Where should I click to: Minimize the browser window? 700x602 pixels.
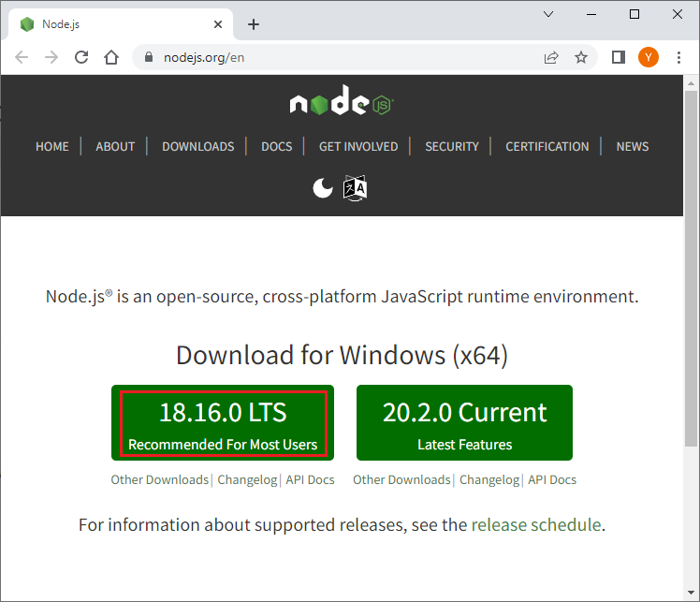(x=591, y=14)
